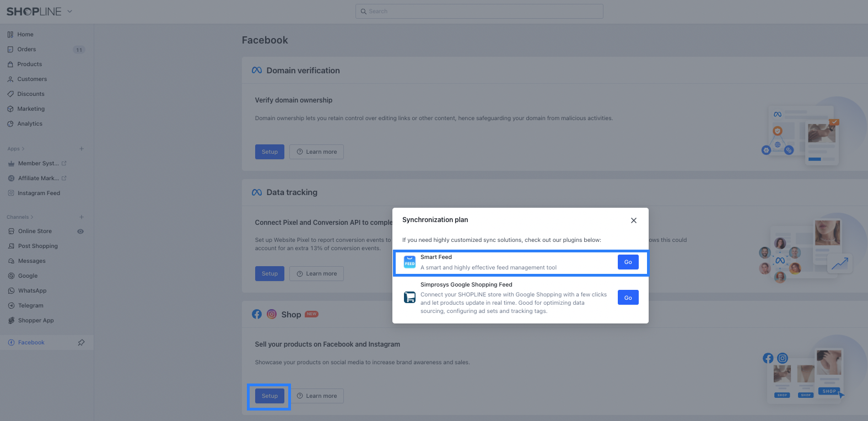Click Go for Simprosys Google Shopping Feed
This screenshot has width=868, height=421.
tap(628, 298)
